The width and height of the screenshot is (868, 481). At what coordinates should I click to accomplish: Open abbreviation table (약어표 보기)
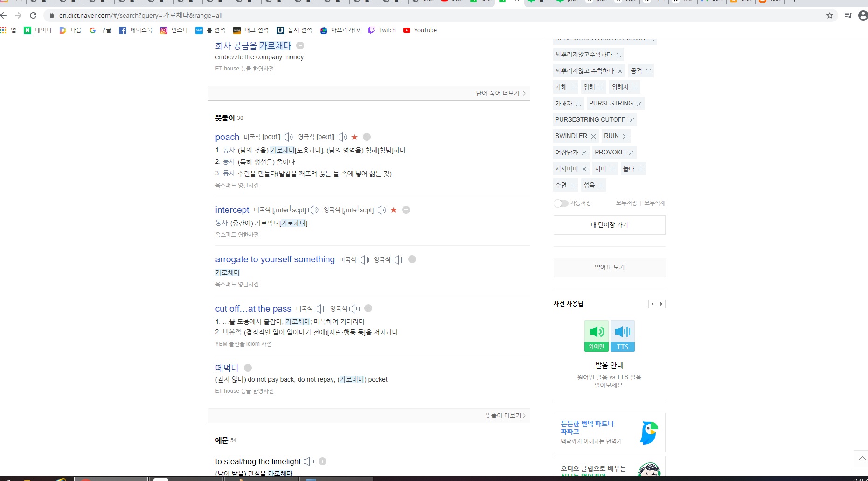pos(610,267)
